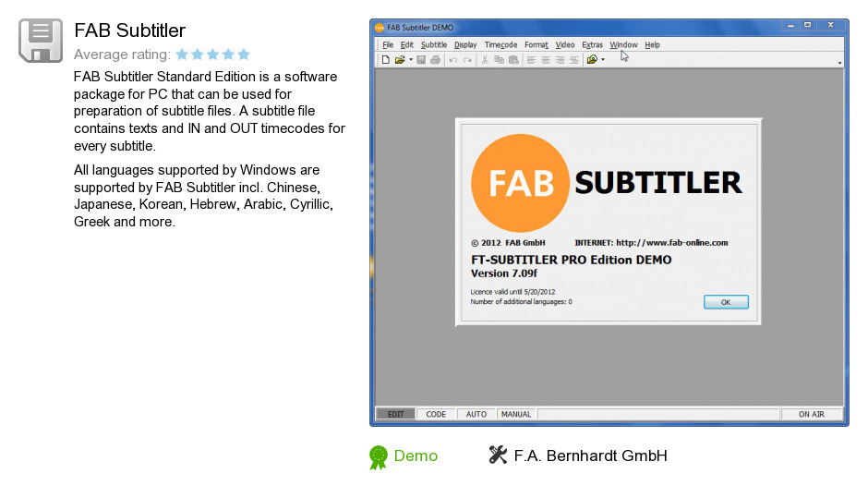This screenshot has height=498, width=868.
Task: Click the Open folder toolbar icon
Action: [x=400, y=60]
